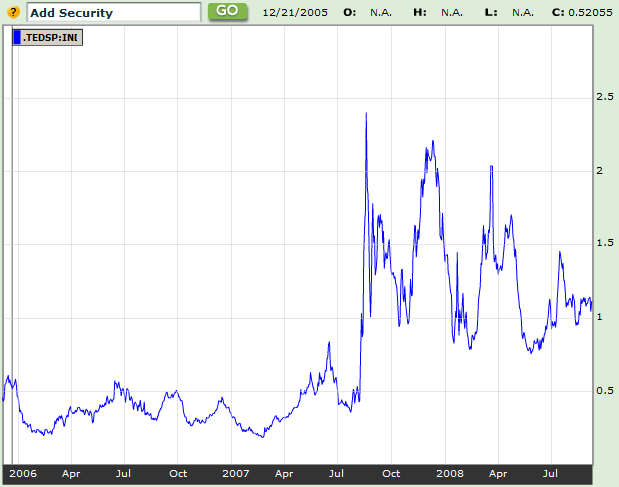Click the highest spike peak on chart
Screen dimensions: 619x487
tap(366, 114)
